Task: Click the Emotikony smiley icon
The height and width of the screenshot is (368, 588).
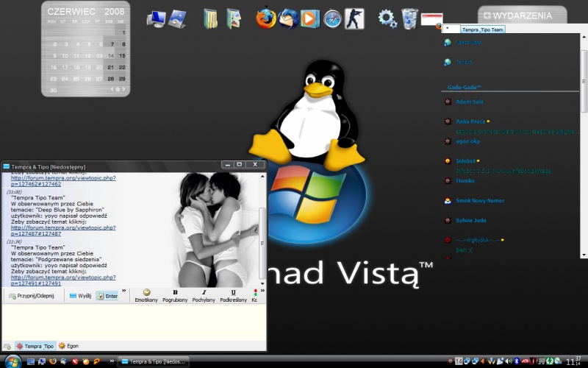Action: 146,296
